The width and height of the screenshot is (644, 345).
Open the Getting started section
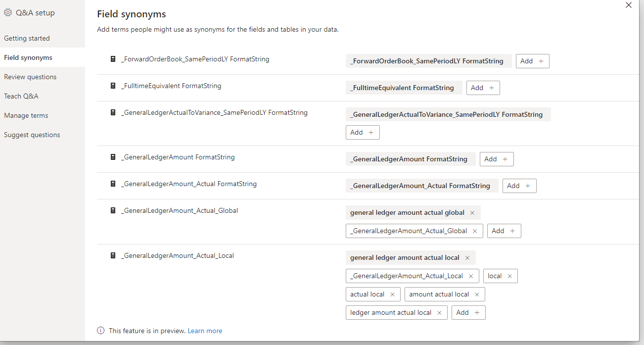pyautogui.click(x=43, y=38)
